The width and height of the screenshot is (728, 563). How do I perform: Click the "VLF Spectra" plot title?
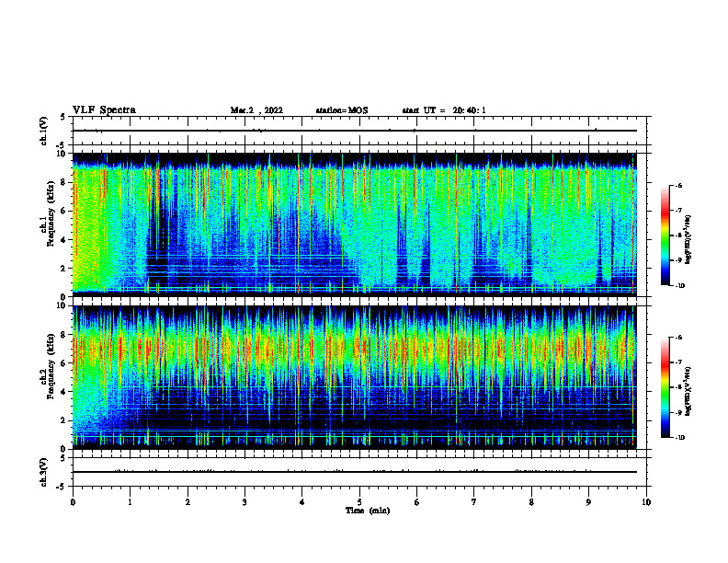click(104, 110)
